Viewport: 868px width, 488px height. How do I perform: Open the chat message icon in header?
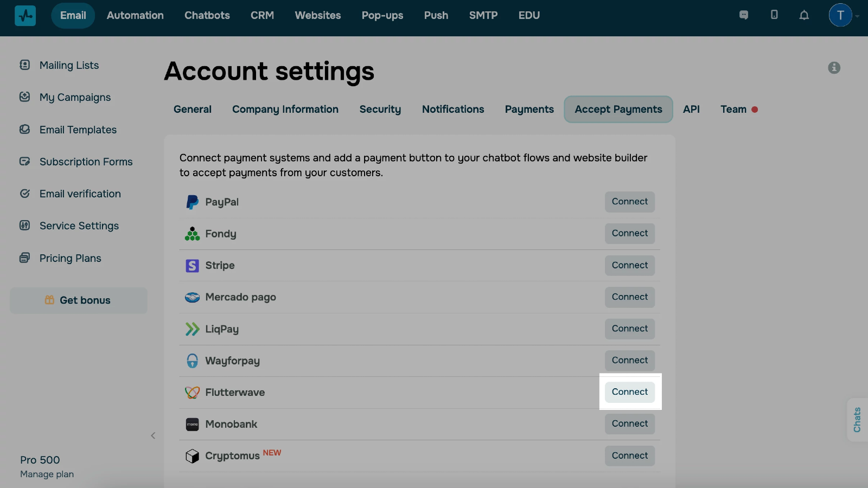tap(744, 15)
